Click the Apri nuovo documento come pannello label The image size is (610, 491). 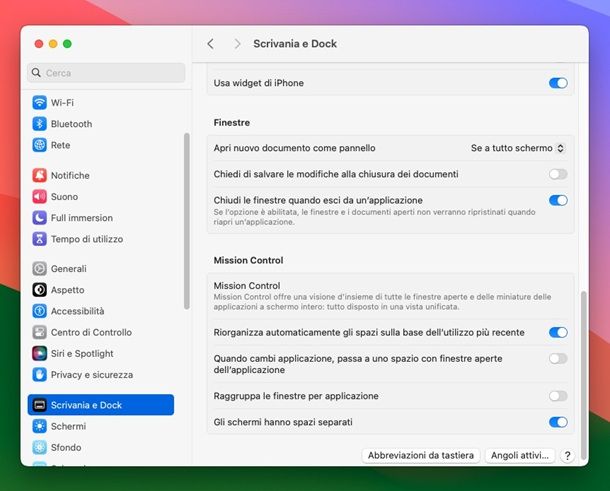(294, 148)
